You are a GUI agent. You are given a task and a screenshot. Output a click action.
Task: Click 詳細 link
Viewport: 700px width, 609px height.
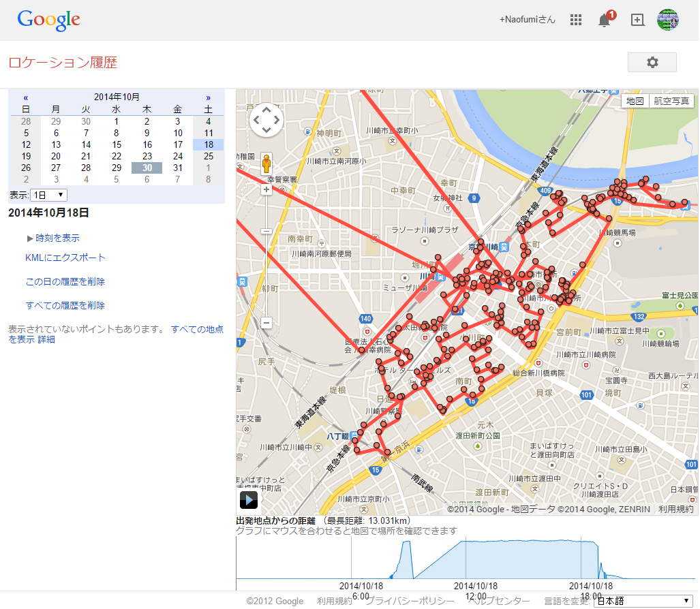[46, 339]
